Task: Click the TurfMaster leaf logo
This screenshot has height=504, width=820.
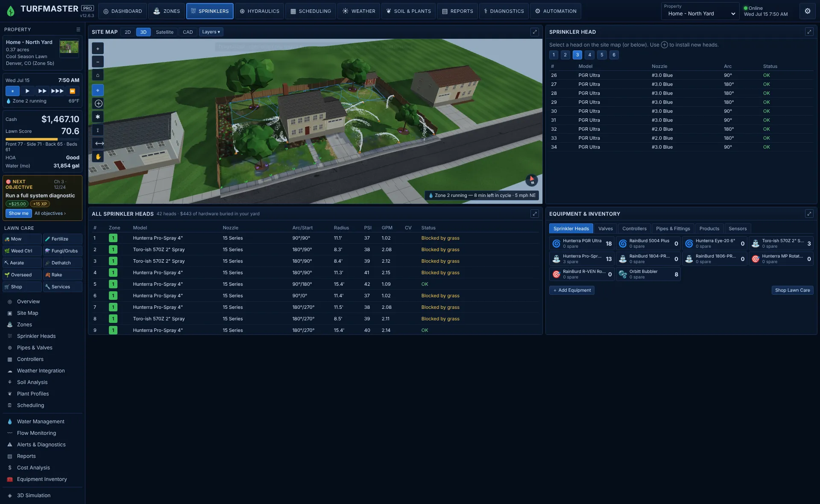Action: (x=11, y=11)
